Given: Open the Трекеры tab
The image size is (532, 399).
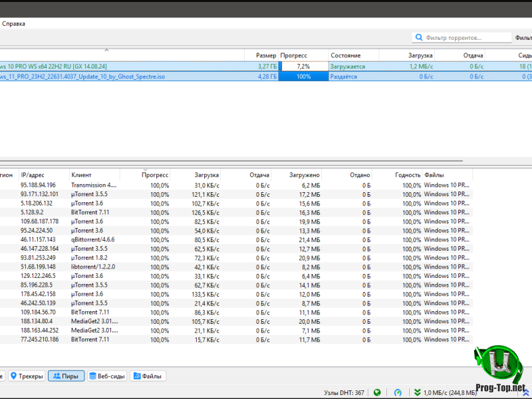Looking at the screenshot, I should 27,376.
